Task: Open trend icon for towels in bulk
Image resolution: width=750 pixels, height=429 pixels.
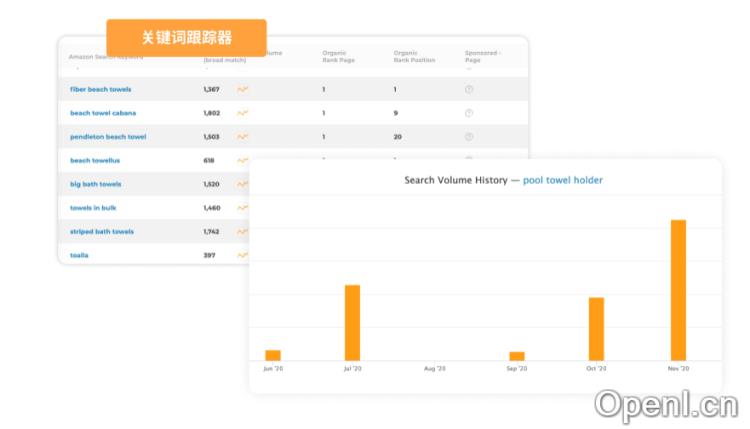Action: click(x=242, y=208)
